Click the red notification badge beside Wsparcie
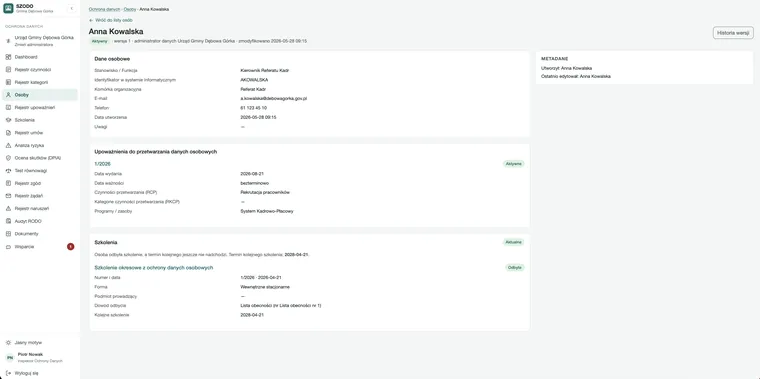 [x=71, y=247]
